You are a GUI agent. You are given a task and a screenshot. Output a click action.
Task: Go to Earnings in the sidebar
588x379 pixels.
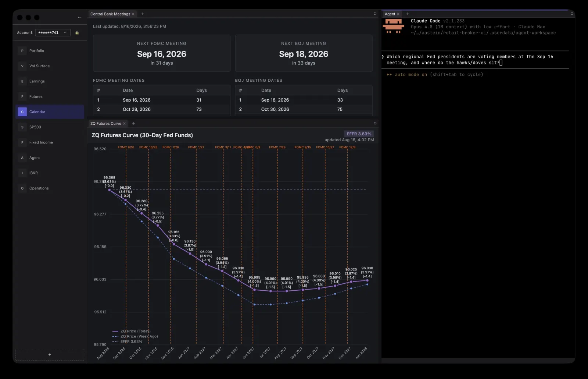point(50,81)
